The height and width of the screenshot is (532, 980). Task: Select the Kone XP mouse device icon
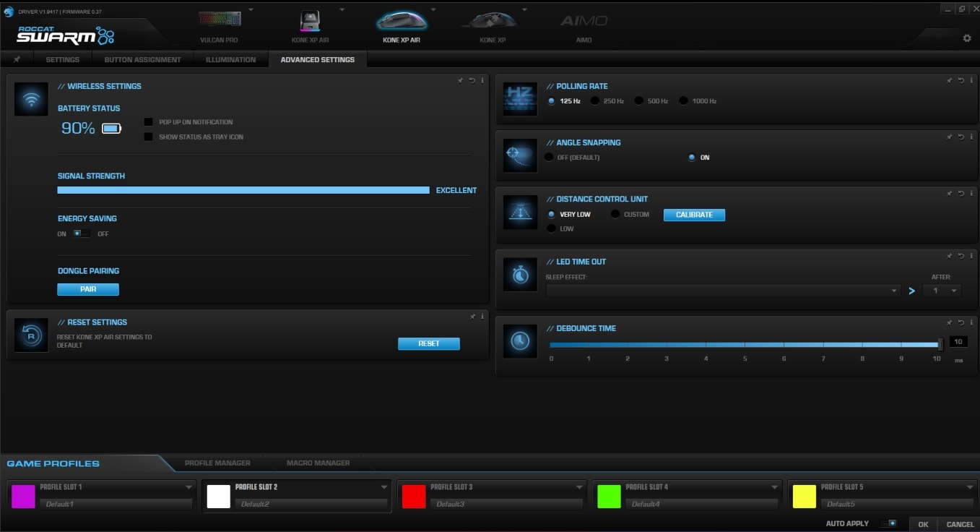(x=492, y=20)
